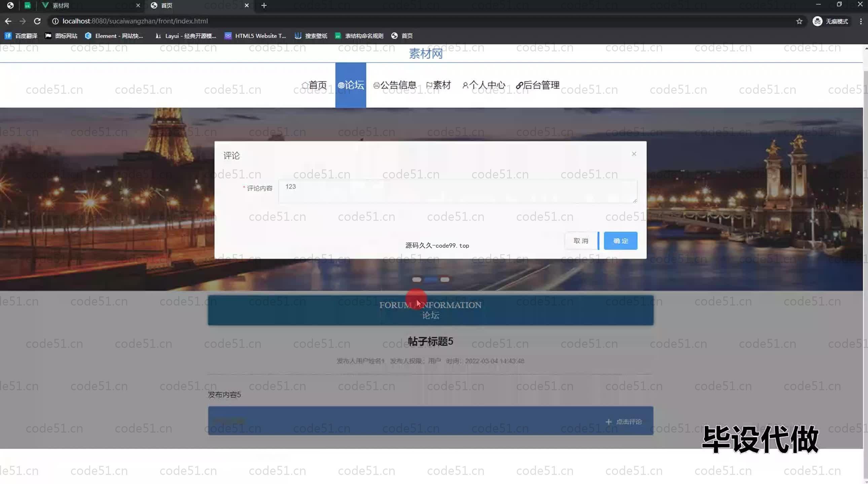The width and height of the screenshot is (868, 484).
Task: Click the first pinned globe tab
Action: pyautogui.click(x=10, y=5)
